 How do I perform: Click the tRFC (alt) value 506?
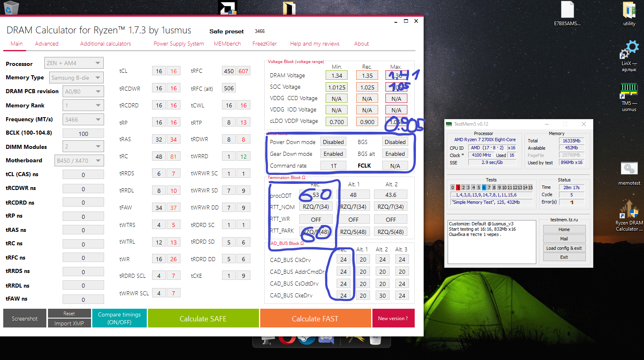229,88
